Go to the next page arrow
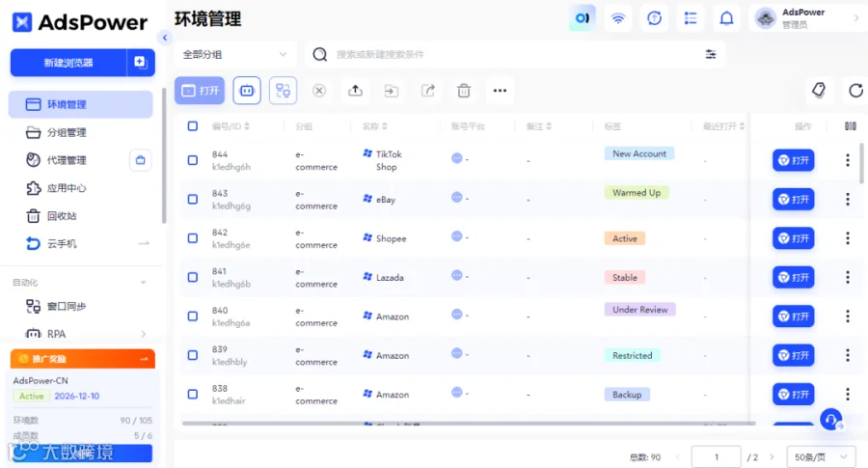The width and height of the screenshot is (868, 468). pyautogui.click(x=772, y=457)
